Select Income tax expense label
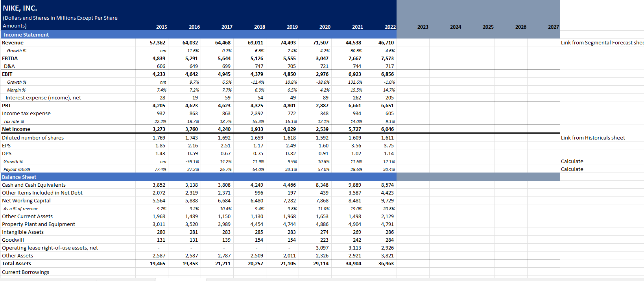644x281 pixels. coord(26,113)
